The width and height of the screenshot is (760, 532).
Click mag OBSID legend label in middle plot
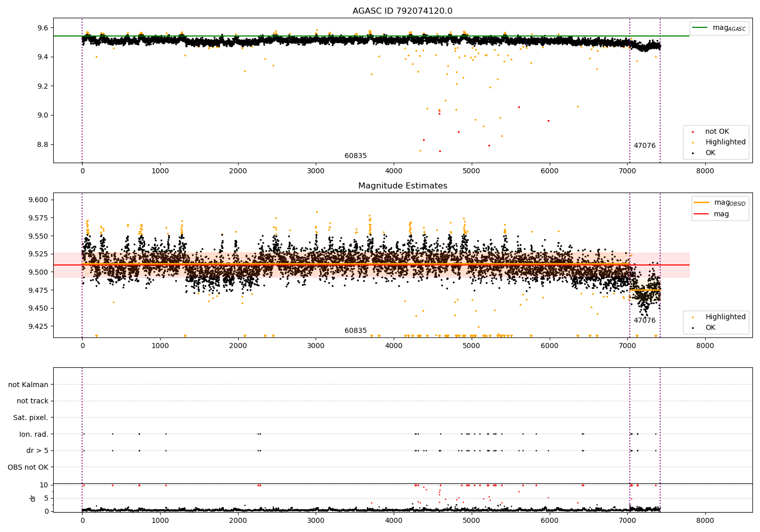(x=730, y=203)
